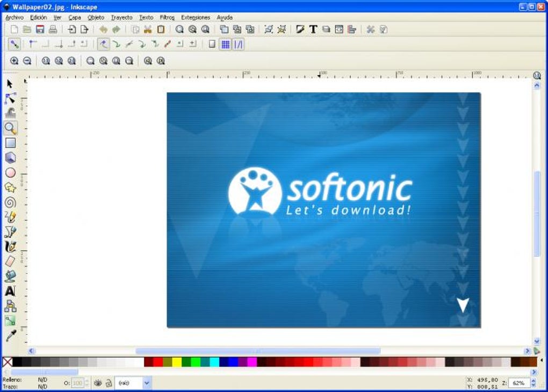Open the Extensiones menu
Screen dimensions: 548x392
coord(196,18)
